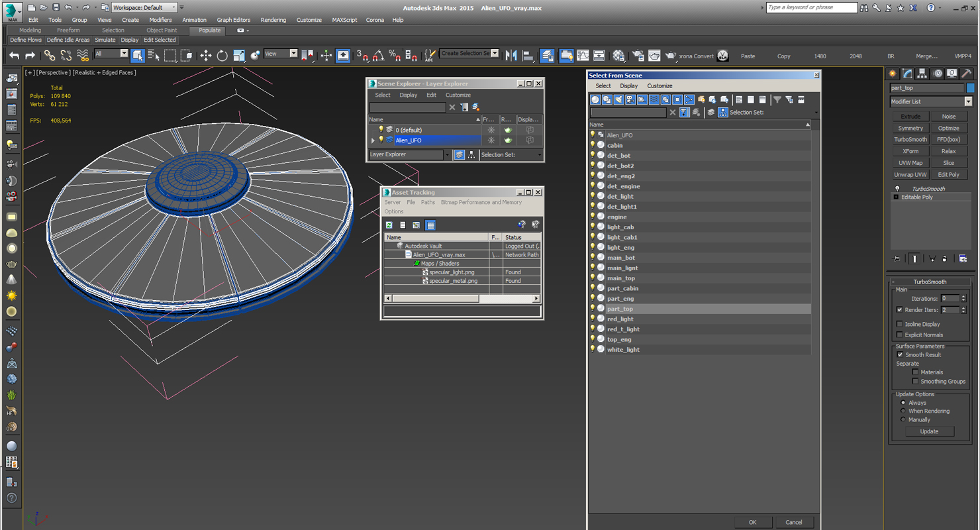Open Display menu in Select From Scene
This screenshot has height=530, width=980.
[x=628, y=85]
